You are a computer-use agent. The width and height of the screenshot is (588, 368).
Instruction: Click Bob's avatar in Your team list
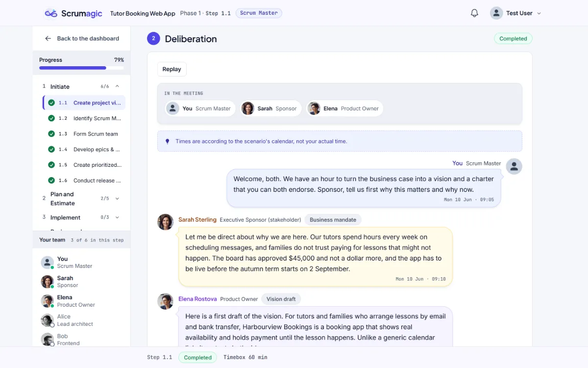coord(47,340)
